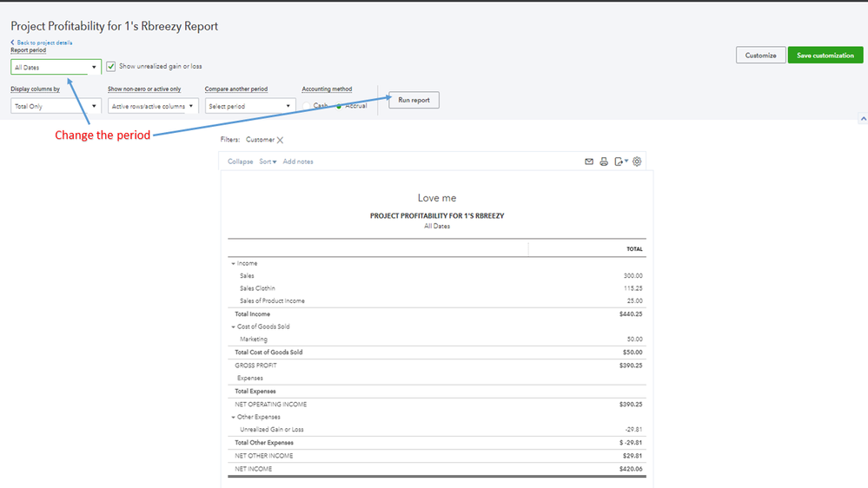Click the Customize button
Screen dimensions: 868x488
(760, 56)
